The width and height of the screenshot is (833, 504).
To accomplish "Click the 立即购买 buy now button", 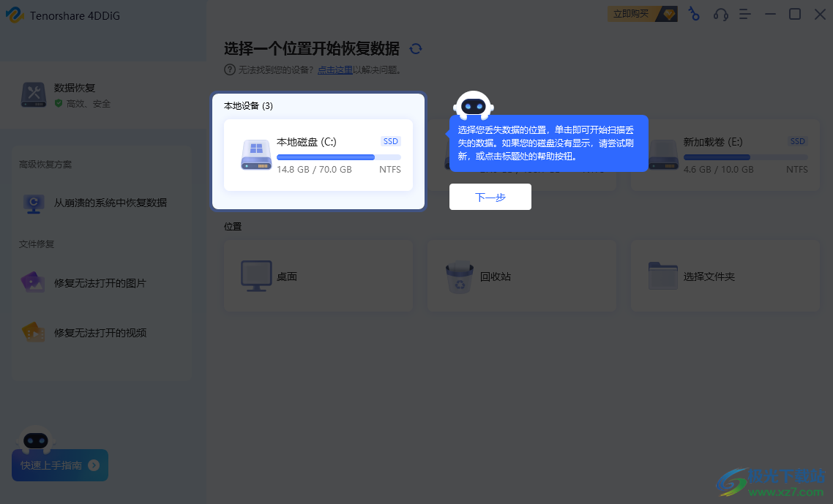I will pos(642,14).
